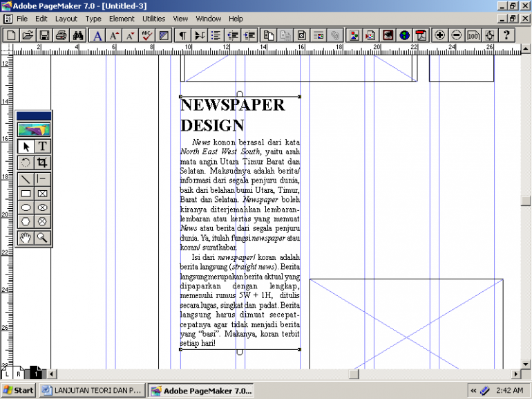The width and height of the screenshot is (532, 399).
Task: Switch to LANJUTAN TEORI DAN P... taskbar window
Action: coord(92,391)
